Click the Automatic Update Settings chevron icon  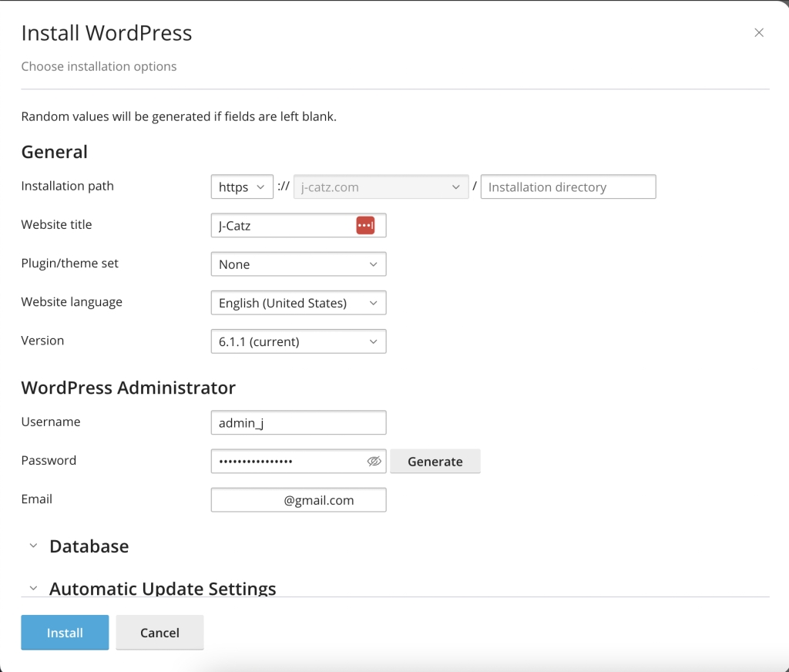(33, 587)
